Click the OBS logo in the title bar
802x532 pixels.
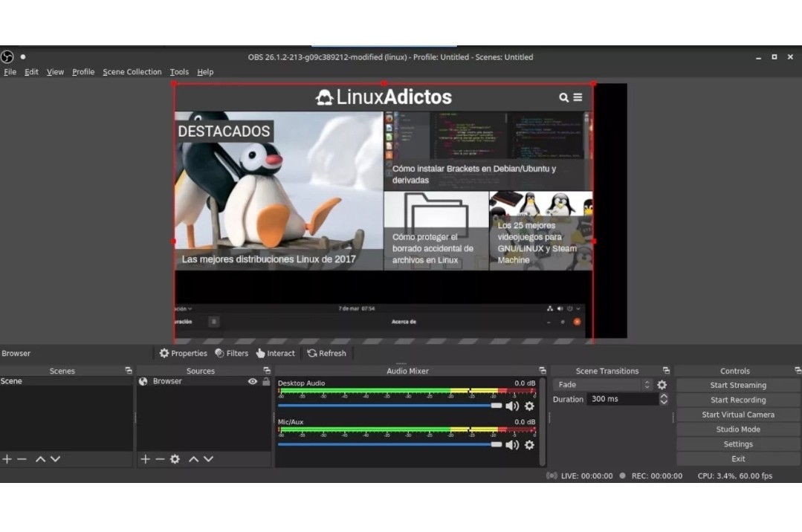coord(7,56)
